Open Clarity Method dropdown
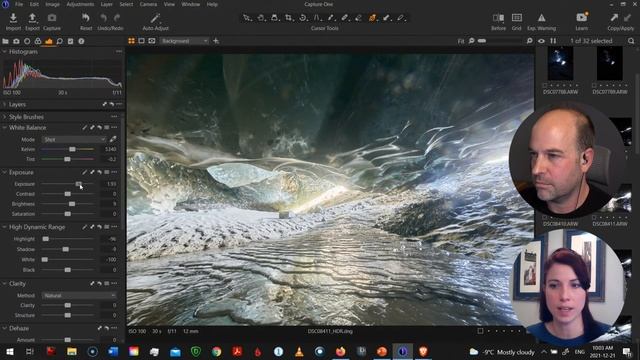 tap(79, 295)
